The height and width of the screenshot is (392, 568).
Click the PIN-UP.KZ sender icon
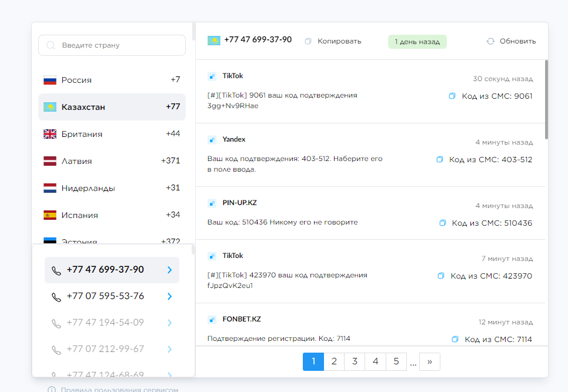coord(212,203)
